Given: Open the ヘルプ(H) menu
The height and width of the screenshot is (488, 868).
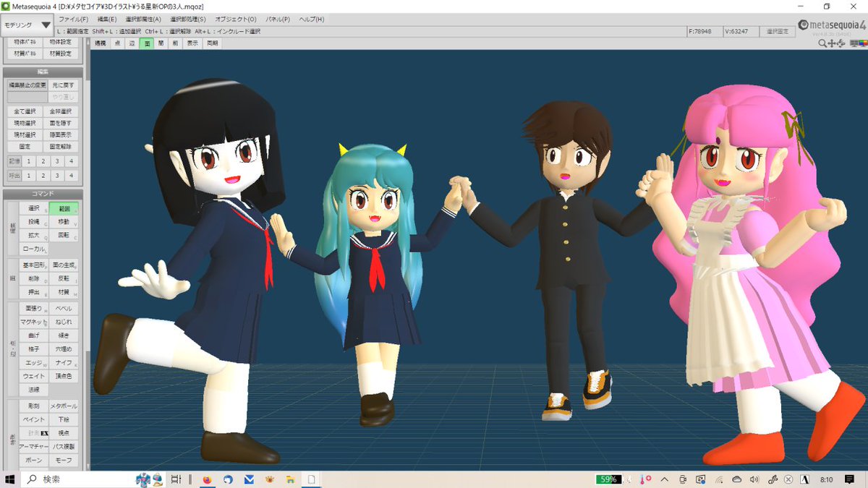Looking at the screenshot, I should click(312, 19).
